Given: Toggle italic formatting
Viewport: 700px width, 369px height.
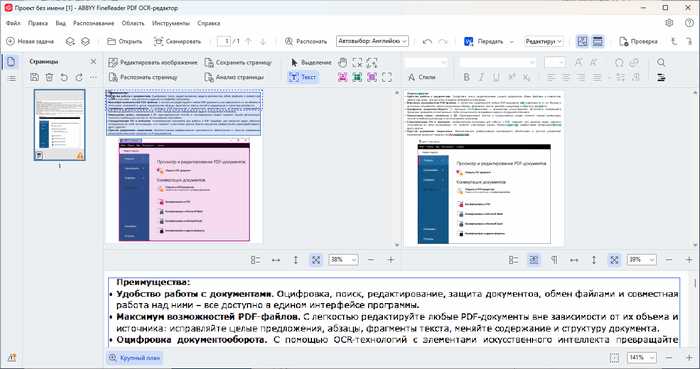Looking at the screenshot, I should (481, 77).
